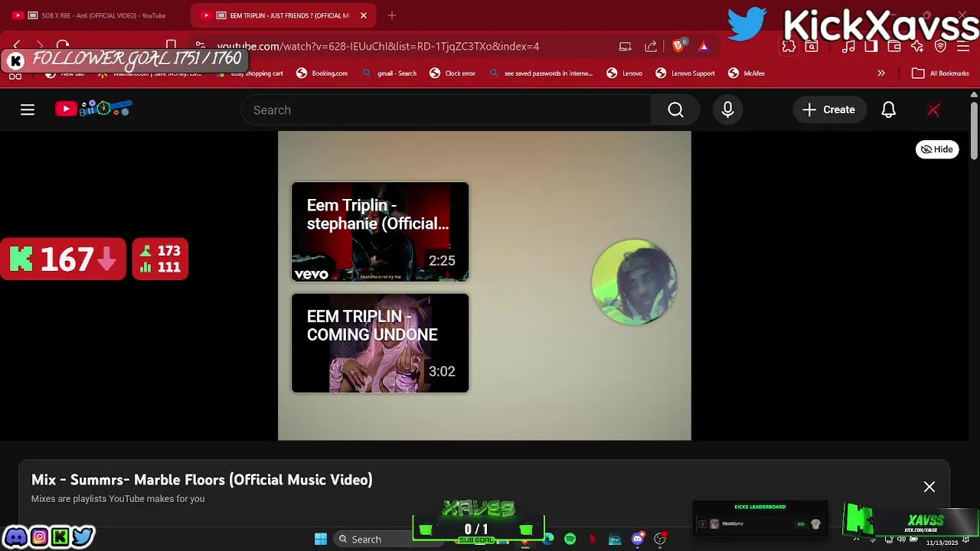980x551 pixels.
Task: Click the page vertical scrollbar
Action: (x=974, y=130)
